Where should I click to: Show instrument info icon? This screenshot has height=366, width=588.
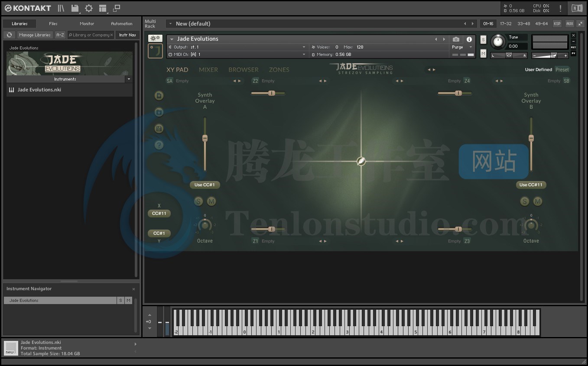469,39
